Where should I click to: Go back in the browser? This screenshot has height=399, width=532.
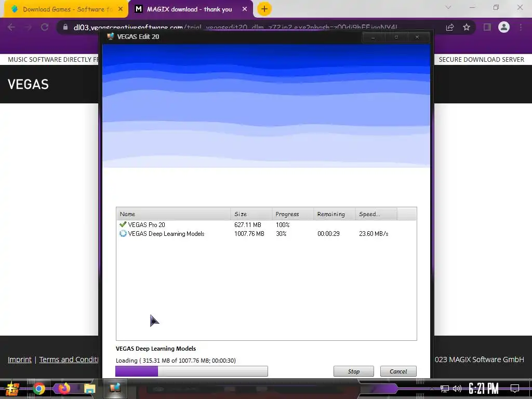[11, 27]
